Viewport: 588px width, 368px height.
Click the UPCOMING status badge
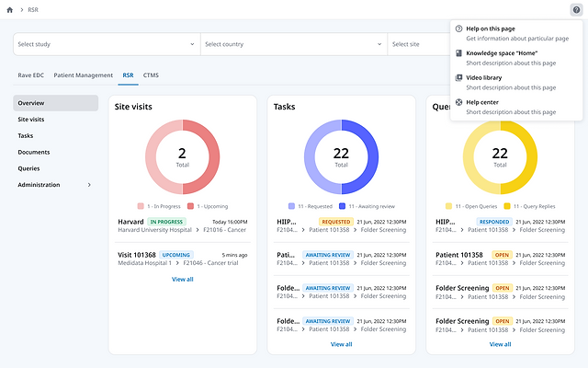click(176, 255)
